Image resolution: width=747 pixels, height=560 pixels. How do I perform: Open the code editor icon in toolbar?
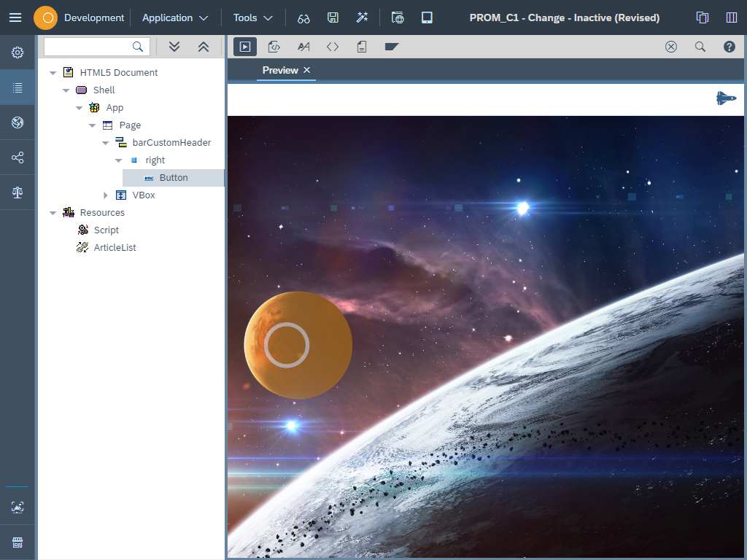pos(333,46)
